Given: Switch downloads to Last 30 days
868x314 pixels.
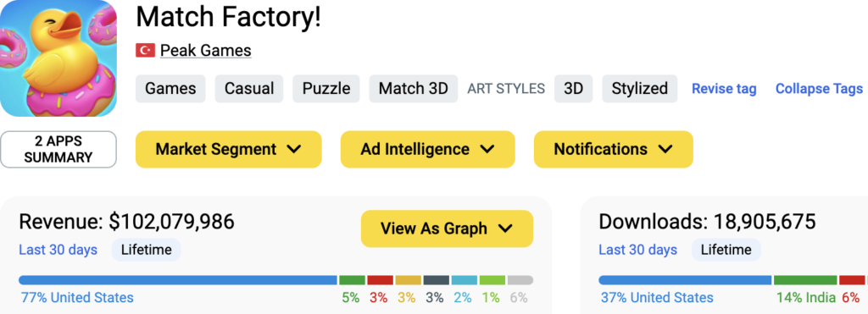Looking at the screenshot, I should (637, 250).
